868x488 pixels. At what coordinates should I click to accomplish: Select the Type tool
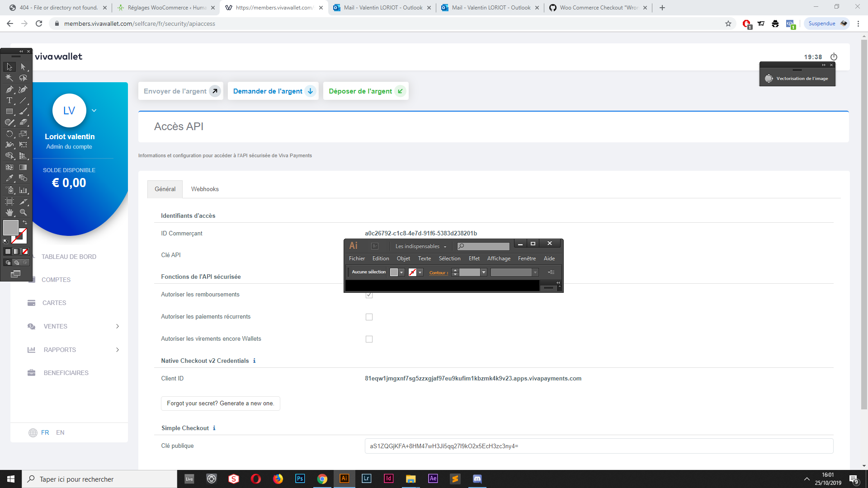pyautogui.click(x=9, y=100)
